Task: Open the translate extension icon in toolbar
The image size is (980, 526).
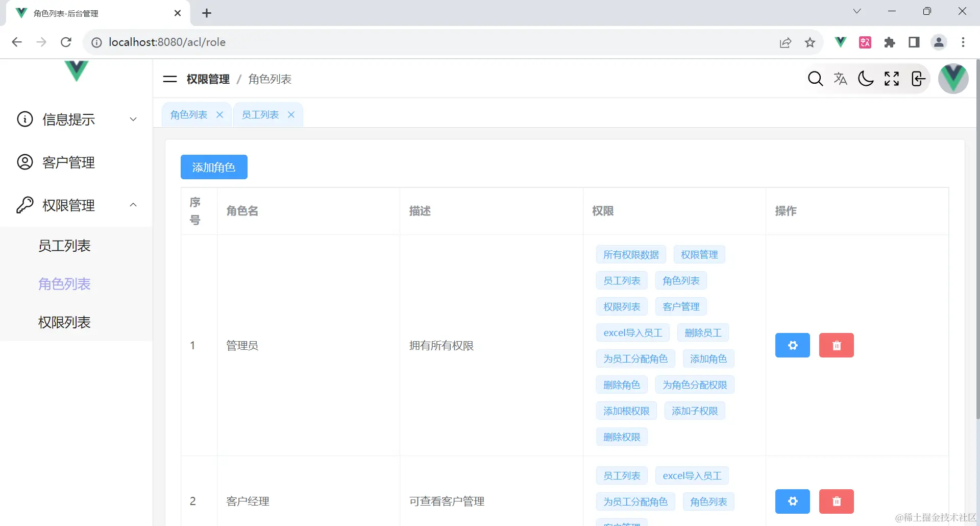Action: coord(865,42)
